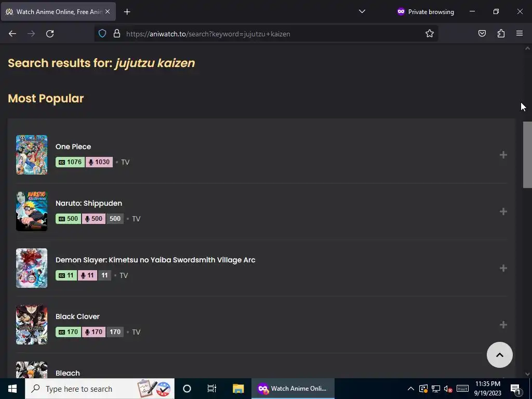
Task: Open Bleach title link
Action: 68,373
